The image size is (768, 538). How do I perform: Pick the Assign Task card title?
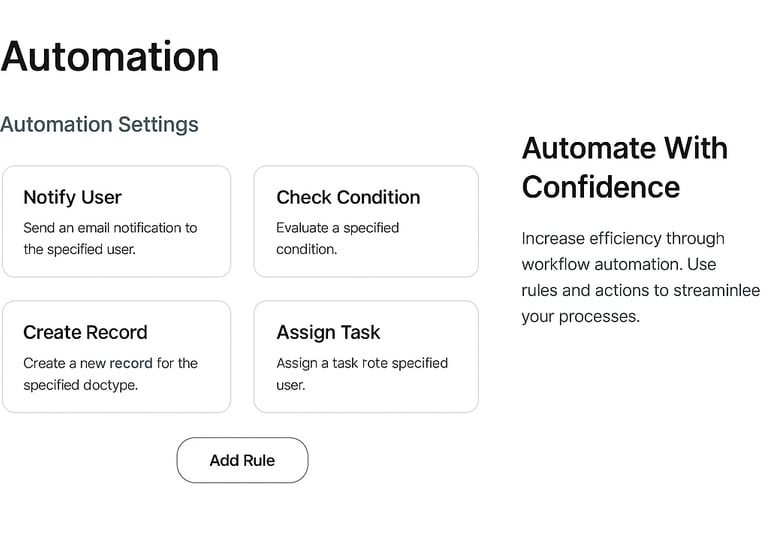[328, 332]
